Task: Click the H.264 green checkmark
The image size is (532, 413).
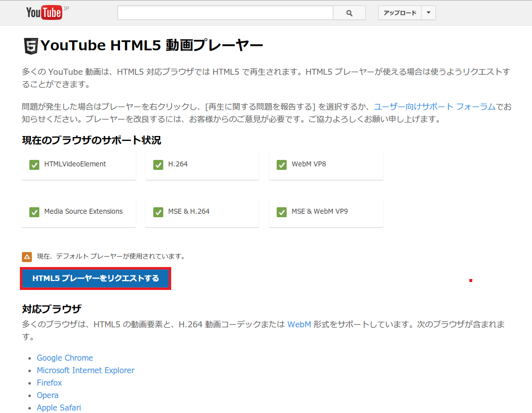Action: [x=158, y=165]
